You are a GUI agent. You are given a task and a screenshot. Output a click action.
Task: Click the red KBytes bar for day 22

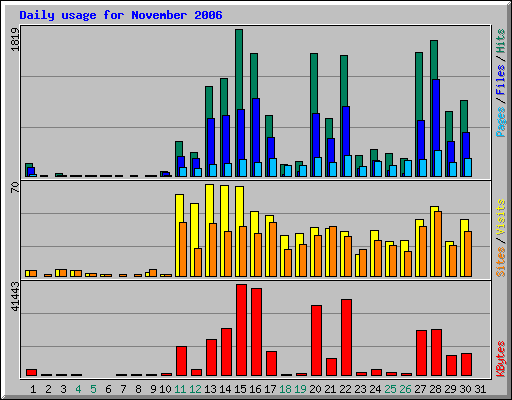(346, 338)
